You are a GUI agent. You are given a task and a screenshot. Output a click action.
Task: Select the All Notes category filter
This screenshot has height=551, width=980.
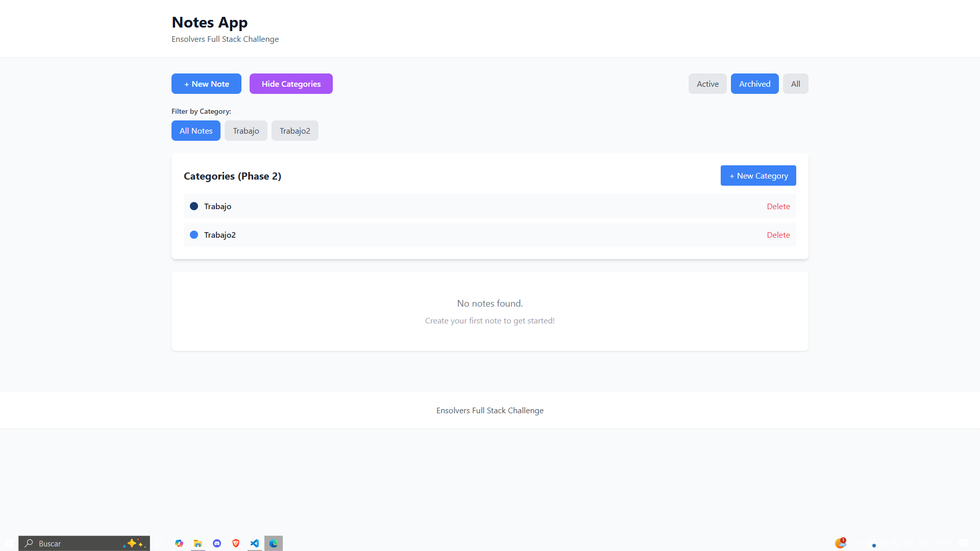(x=196, y=131)
